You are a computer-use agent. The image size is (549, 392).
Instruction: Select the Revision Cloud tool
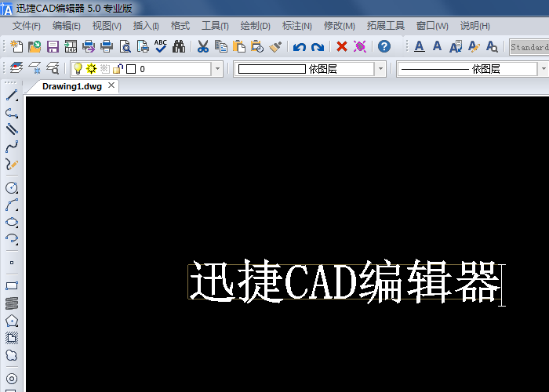coord(12,355)
